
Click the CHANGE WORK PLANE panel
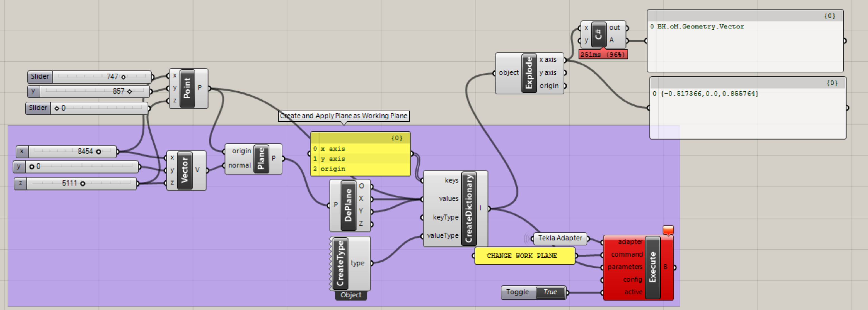click(524, 255)
